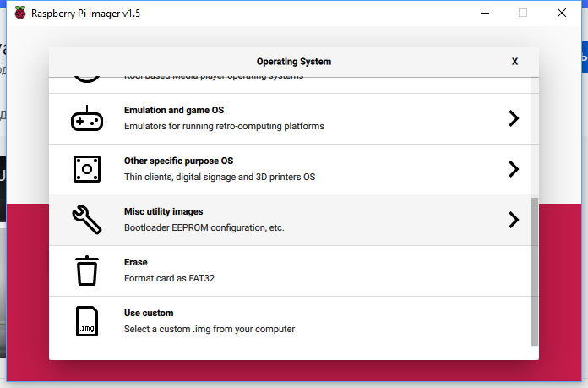Image resolution: width=588 pixels, height=388 pixels.
Task: Click 'Emulators for running retro-computing platforms' text
Action: [224, 126]
